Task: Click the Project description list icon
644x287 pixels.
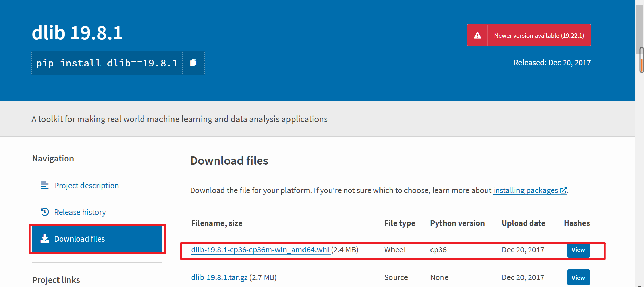Action: [44, 185]
